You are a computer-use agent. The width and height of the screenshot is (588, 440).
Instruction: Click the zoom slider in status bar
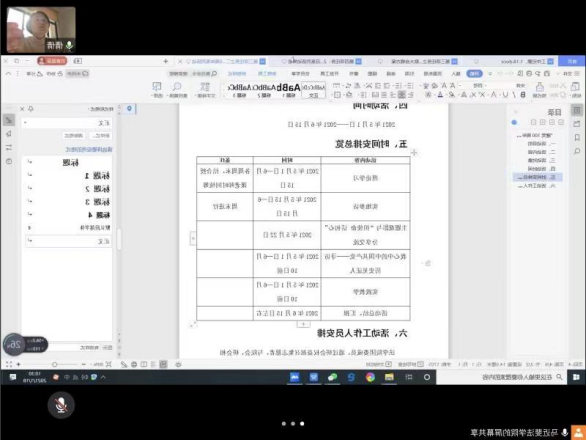click(55, 364)
